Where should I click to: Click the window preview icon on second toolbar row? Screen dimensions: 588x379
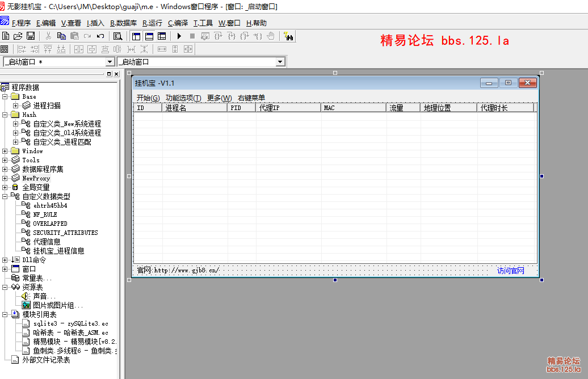5,49
